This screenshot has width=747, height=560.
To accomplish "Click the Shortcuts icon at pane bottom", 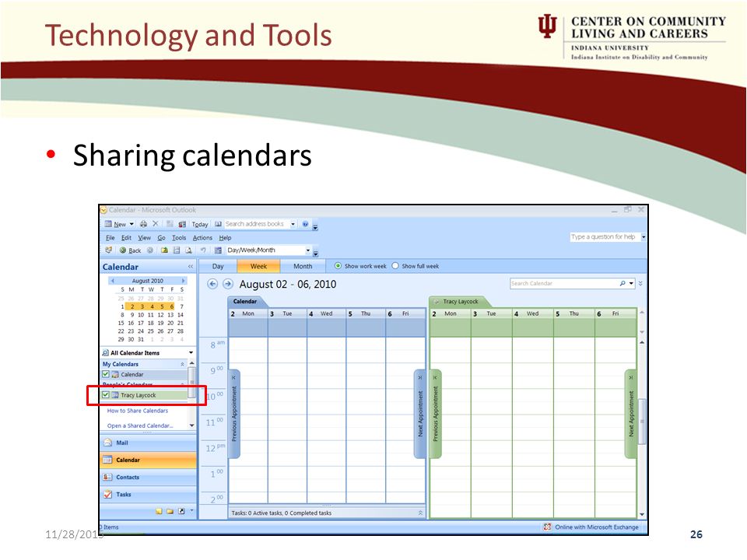I will click(x=181, y=512).
